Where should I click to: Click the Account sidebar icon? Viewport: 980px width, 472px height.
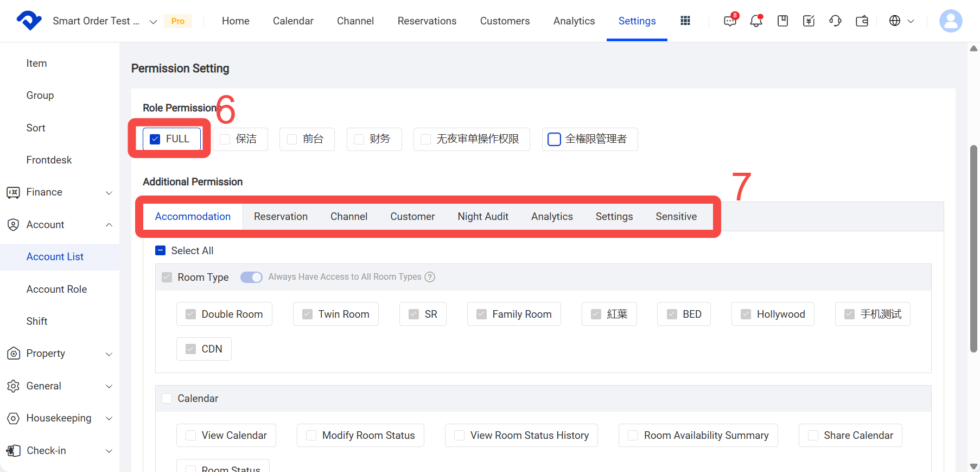(14, 224)
